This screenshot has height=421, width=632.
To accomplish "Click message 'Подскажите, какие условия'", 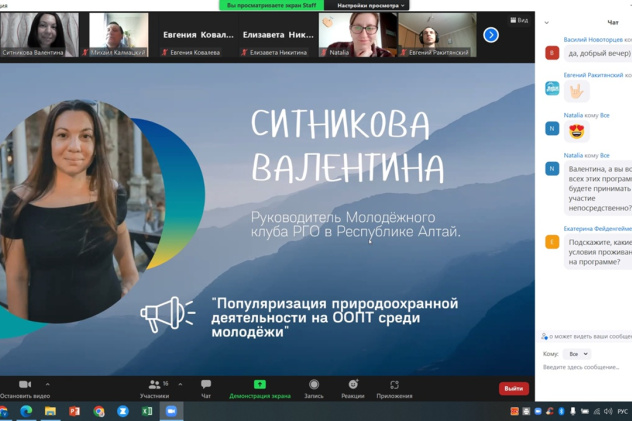I will click(x=599, y=252).
